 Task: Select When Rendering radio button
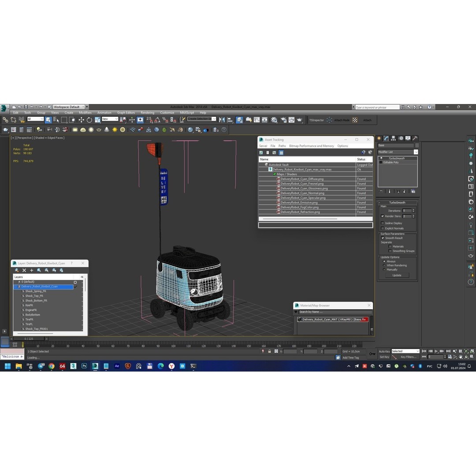[384, 265]
